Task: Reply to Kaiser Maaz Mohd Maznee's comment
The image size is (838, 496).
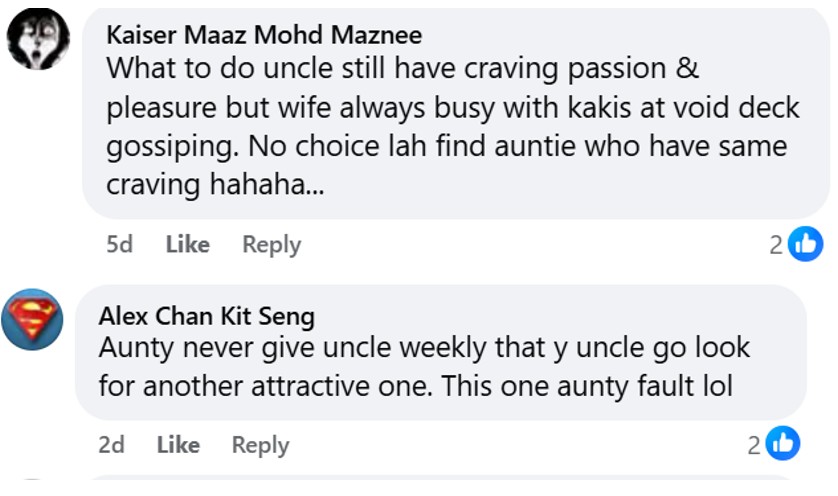Action: pos(271,245)
